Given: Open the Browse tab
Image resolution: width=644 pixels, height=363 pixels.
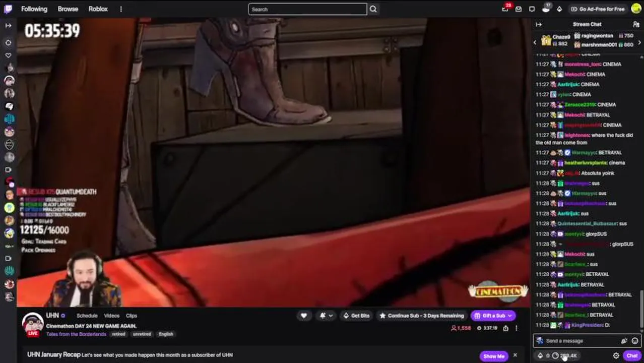Looking at the screenshot, I should click(x=68, y=9).
